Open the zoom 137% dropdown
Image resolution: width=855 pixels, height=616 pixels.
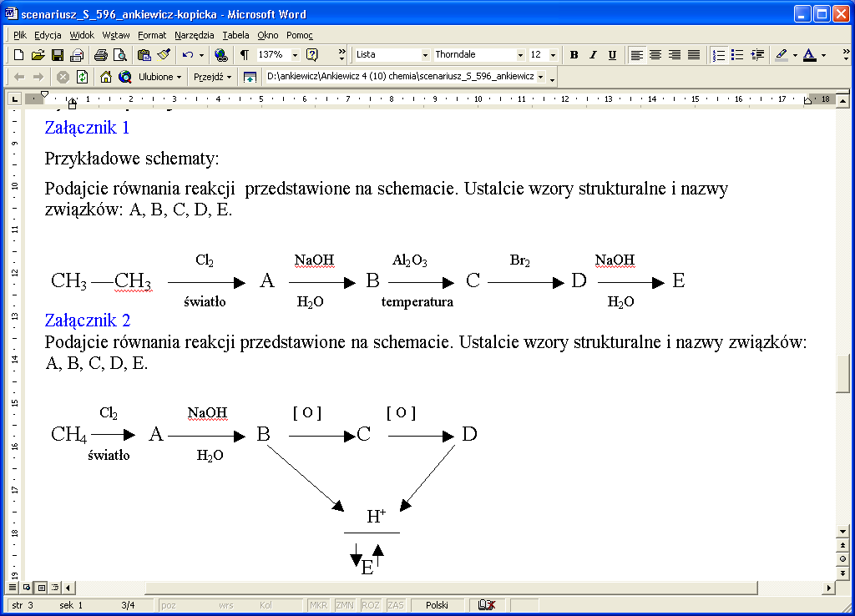click(x=295, y=54)
